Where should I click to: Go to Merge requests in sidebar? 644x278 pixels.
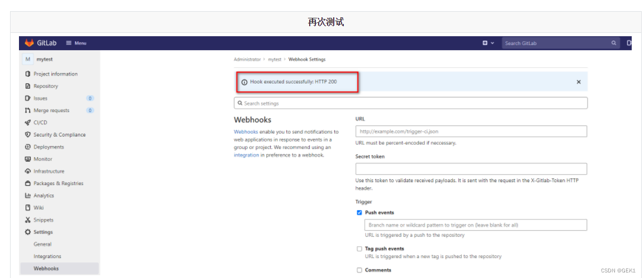tap(51, 110)
